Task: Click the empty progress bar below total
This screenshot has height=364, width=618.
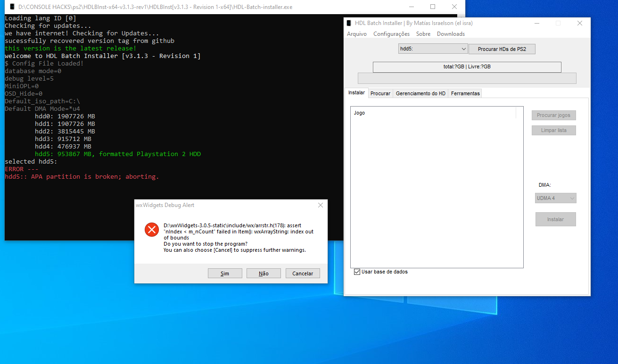Action: point(467,78)
